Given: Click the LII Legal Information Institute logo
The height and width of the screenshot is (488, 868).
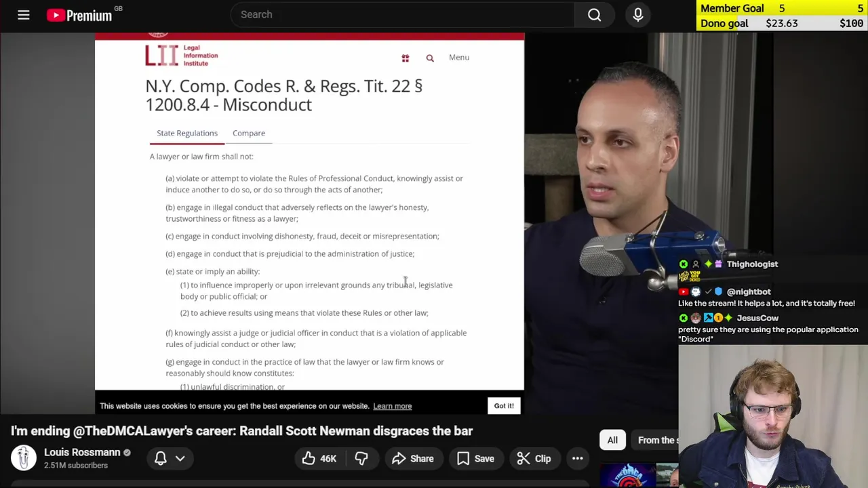Looking at the screenshot, I should 181,55.
